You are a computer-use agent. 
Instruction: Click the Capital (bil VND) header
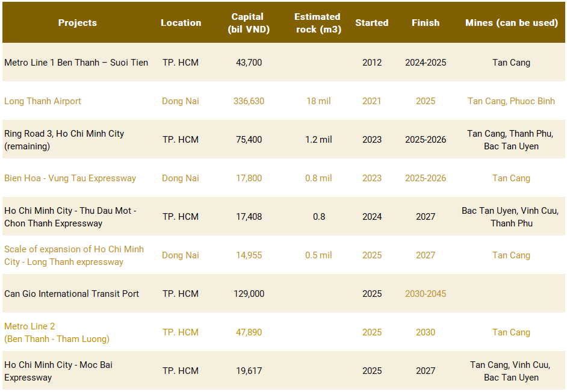249,23
